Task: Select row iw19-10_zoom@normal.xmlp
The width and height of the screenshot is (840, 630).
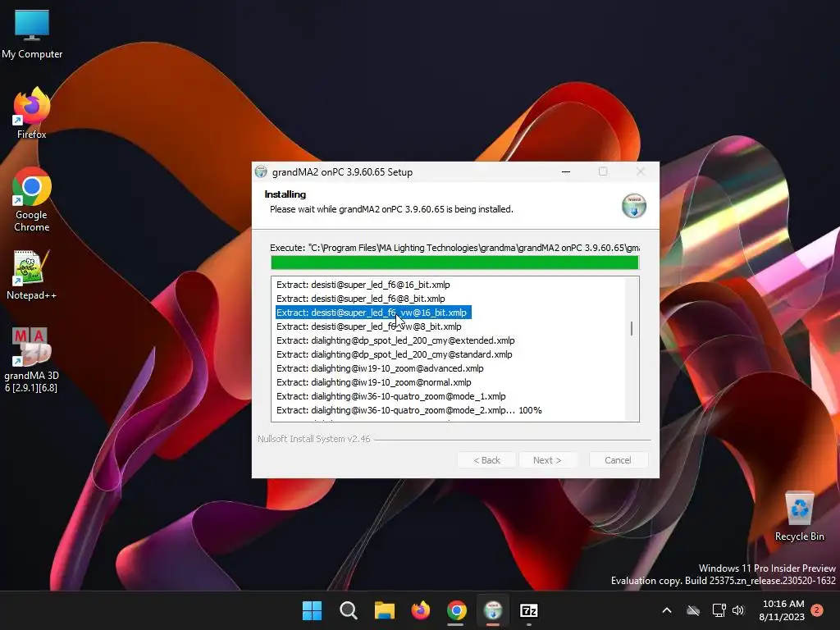Action: pos(374,382)
